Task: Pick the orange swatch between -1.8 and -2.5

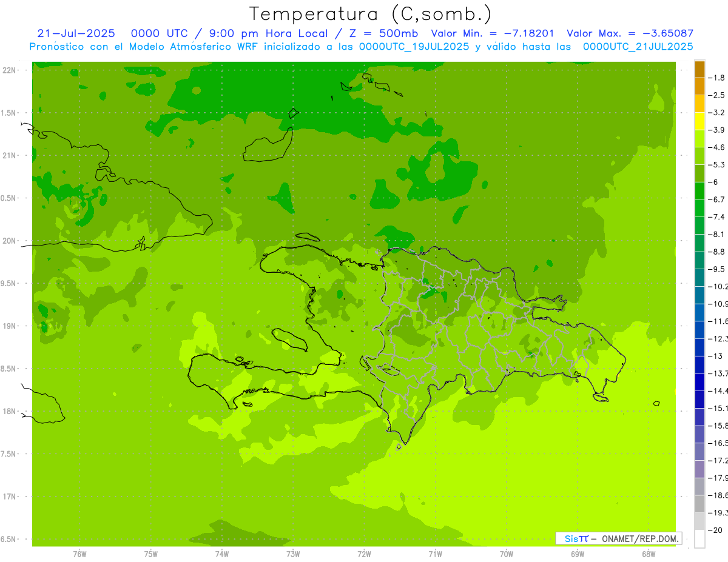Action: tap(699, 87)
